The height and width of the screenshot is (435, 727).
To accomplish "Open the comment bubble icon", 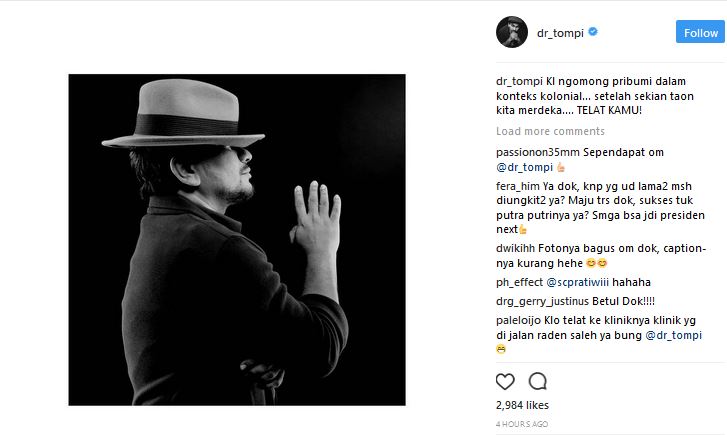I will click(538, 381).
